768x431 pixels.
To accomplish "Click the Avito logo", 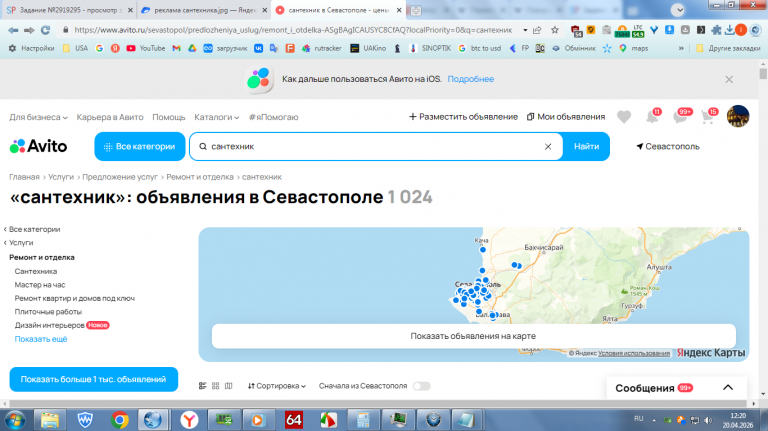I will click(38, 146).
